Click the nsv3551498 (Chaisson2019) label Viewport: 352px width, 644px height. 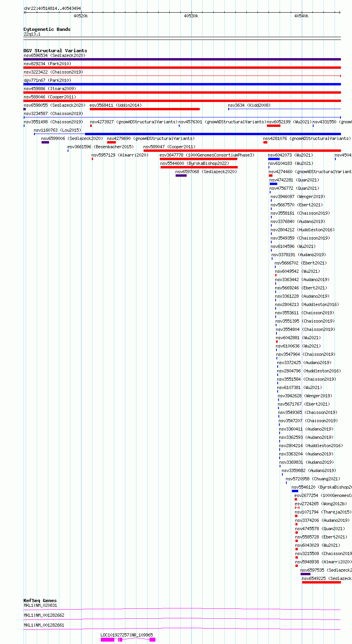pyautogui.click(x=53, y=122)
